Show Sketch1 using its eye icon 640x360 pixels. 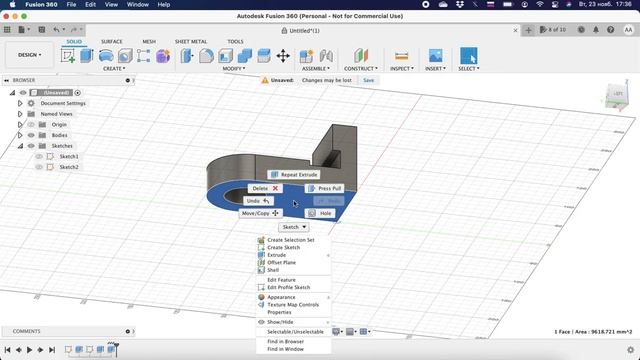(x=39, y=156)
